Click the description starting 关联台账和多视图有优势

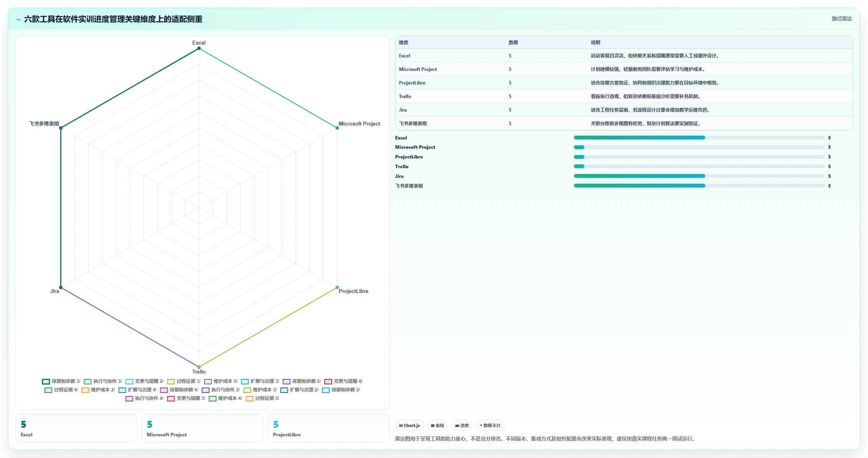click(x=646, y=124)
